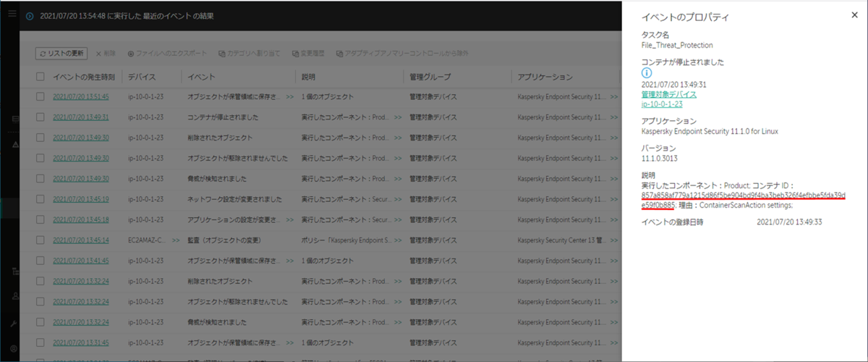Open the account circle icon at sidebar bottom
Screen dimensions: 868x362
pyautogui.click(x=14, y=348)
